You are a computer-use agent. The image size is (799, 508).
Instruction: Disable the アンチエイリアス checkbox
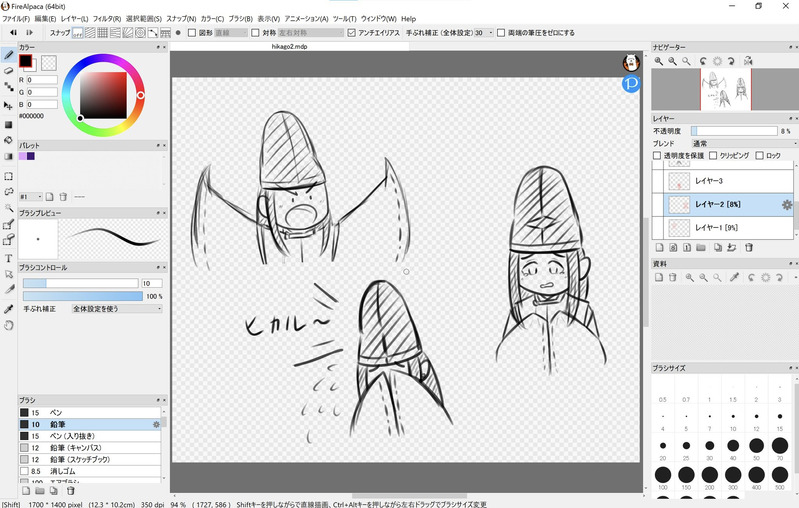click(x=351, y=33)
